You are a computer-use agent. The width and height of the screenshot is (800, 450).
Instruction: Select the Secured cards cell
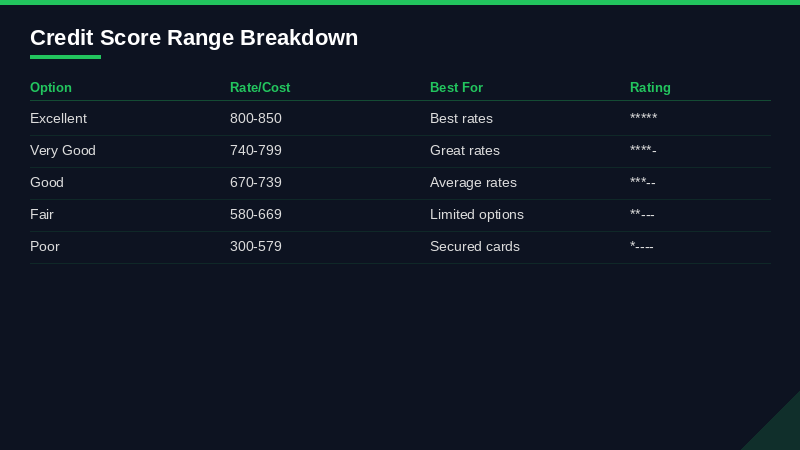pyautogui.click(x=475, y=247)
